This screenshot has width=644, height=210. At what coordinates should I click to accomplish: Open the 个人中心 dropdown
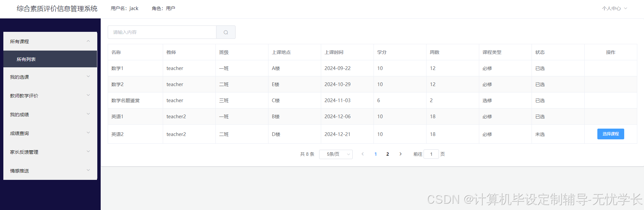click(614, 8)
